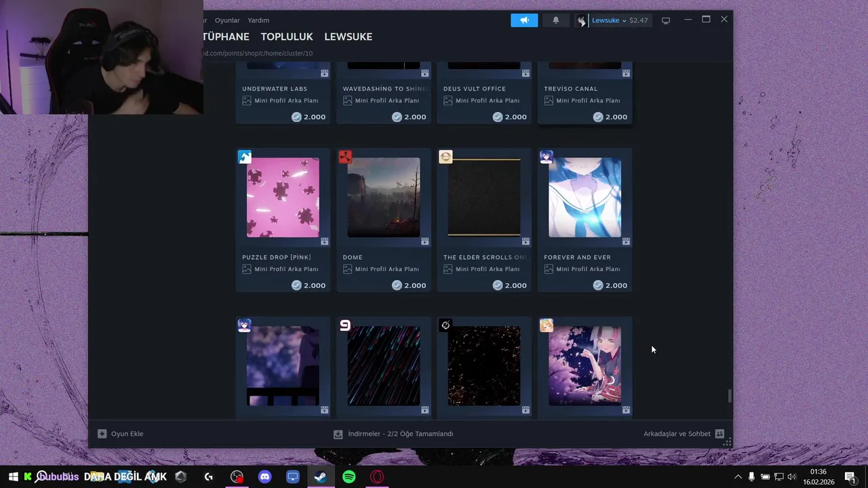Click the WAVEDASHING TO SHINE title

pyautogui.click(x=386, y=89)
